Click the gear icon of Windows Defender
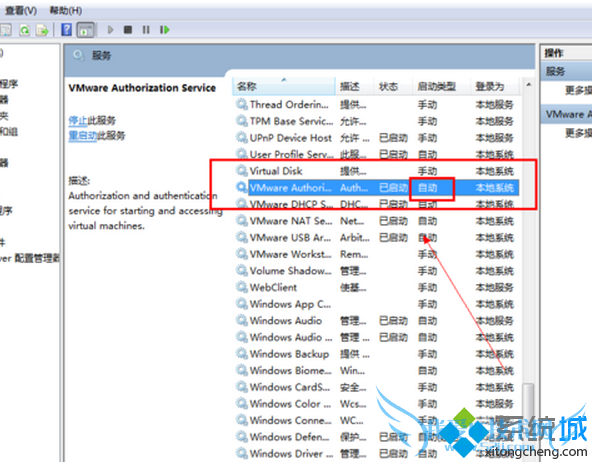The width and height of the screenshot is (592, 462). (242, 436)
